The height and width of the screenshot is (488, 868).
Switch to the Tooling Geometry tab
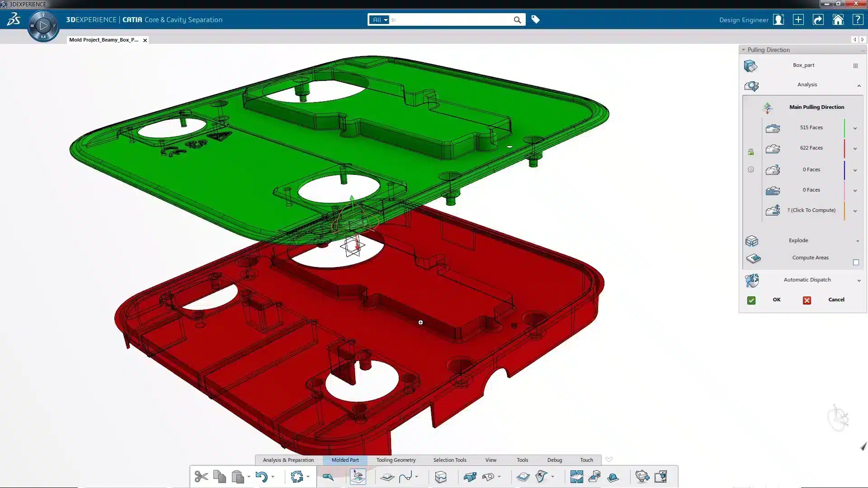(x=396, y=460)
